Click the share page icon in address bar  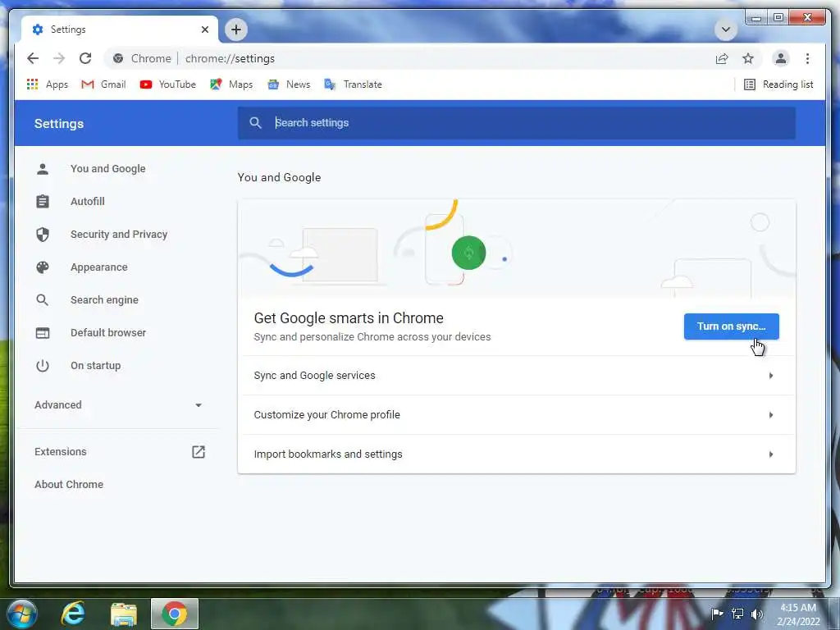click(722, 58)
